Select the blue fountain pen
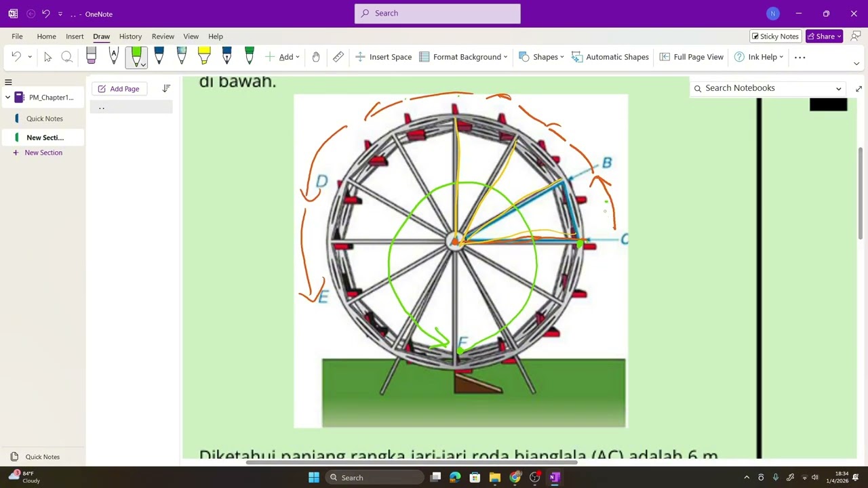 [x=226, y=57]
